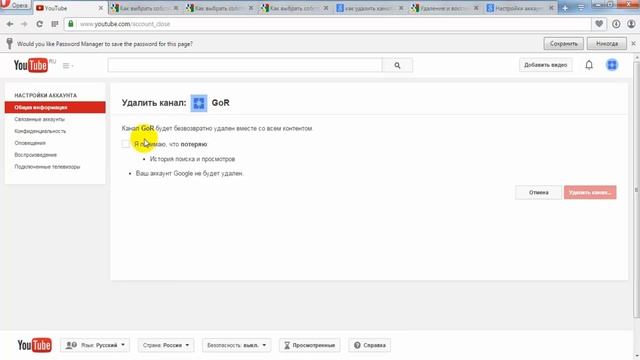Open the browser user profile icon

(631, 24)
